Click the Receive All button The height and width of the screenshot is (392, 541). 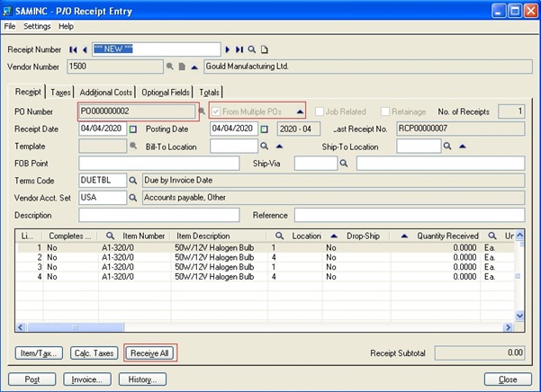[x=149, y=353]
